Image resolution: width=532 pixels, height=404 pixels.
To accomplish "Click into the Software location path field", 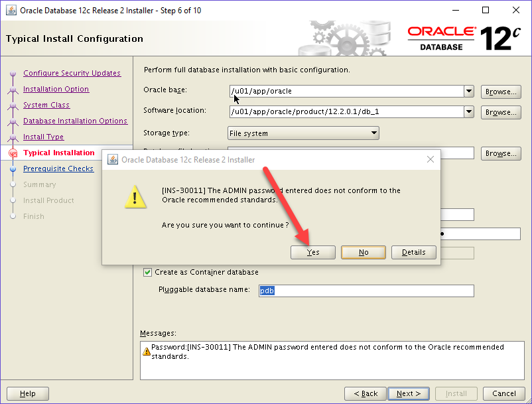I will point(347,111).
